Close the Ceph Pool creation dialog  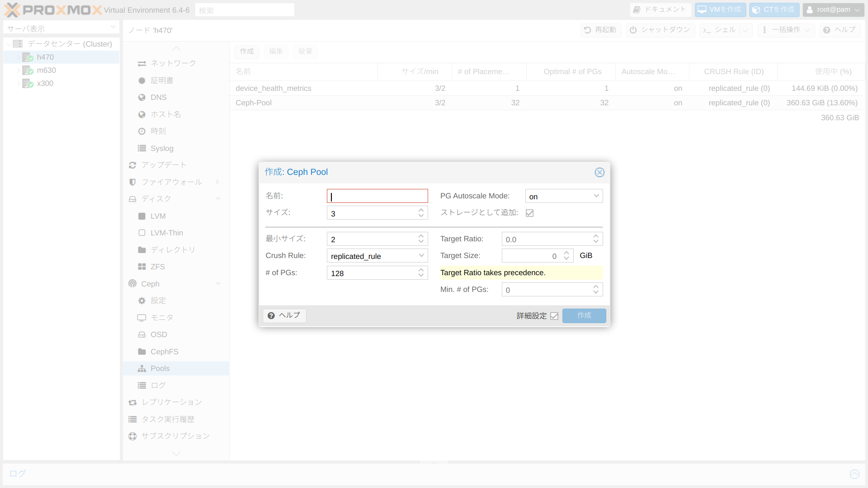pos(599,172)
